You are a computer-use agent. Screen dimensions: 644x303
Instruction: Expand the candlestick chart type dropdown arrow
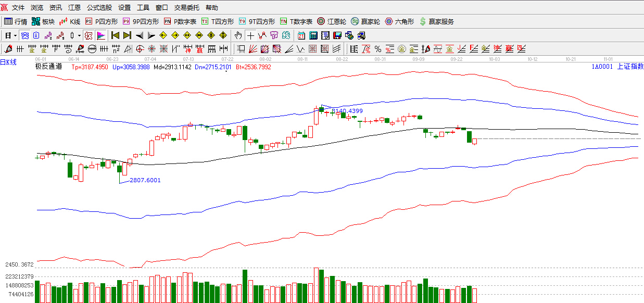tap(79, 35)
